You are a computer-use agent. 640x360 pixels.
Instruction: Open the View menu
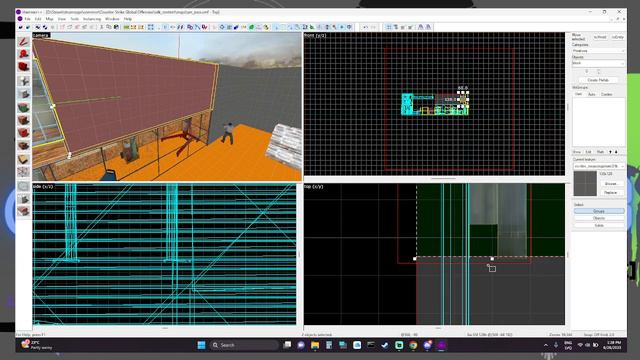[62, 19]
